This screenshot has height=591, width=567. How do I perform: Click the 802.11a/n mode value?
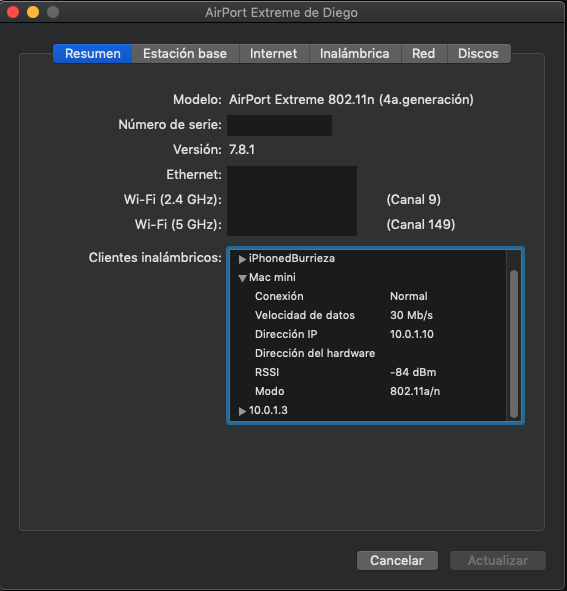[415, 391]
